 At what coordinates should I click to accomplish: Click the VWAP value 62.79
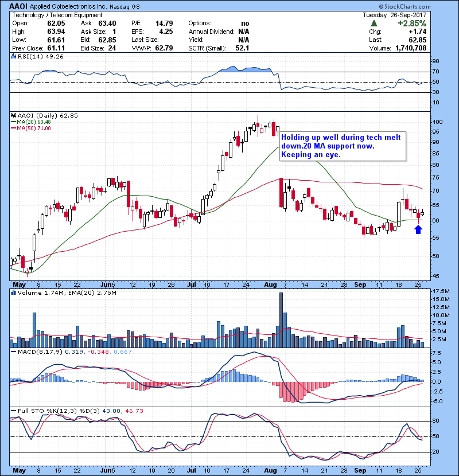(x=164, y=48)
